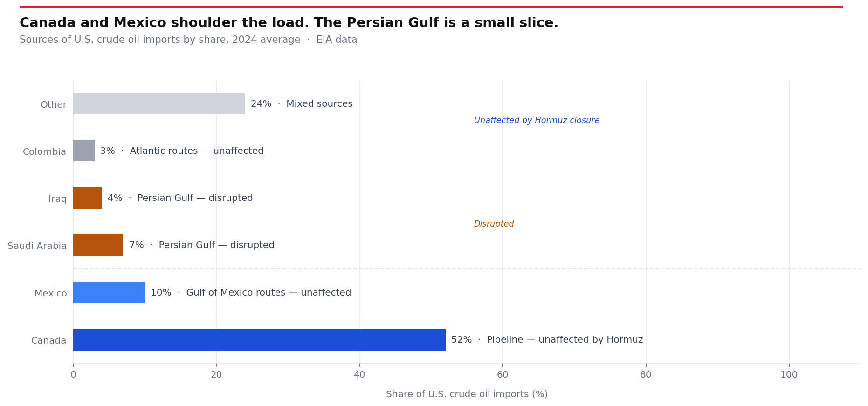Click the "Unaffected by Hormuz closure" annotation

(x=537, y=121)
